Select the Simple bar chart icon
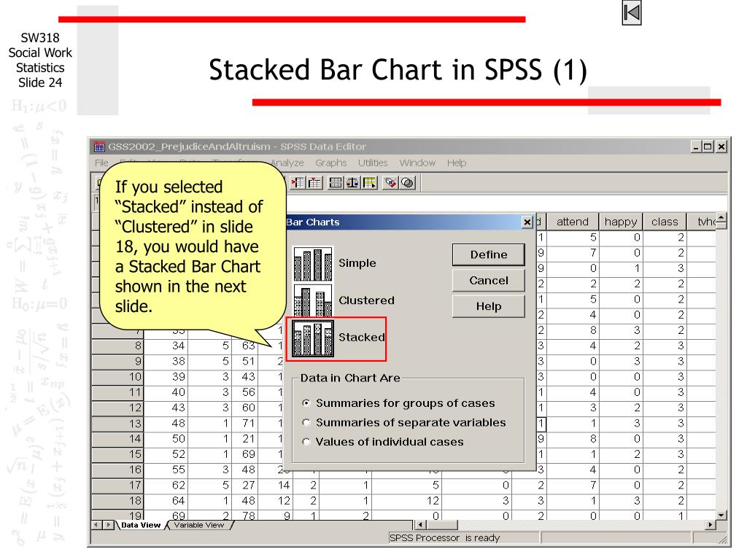The width and height of the screenshot is (747, 560). [312, 263]
